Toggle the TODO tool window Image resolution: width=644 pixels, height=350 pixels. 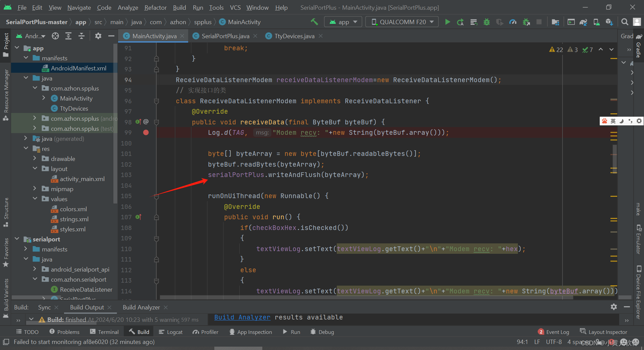tap(28, 332)
